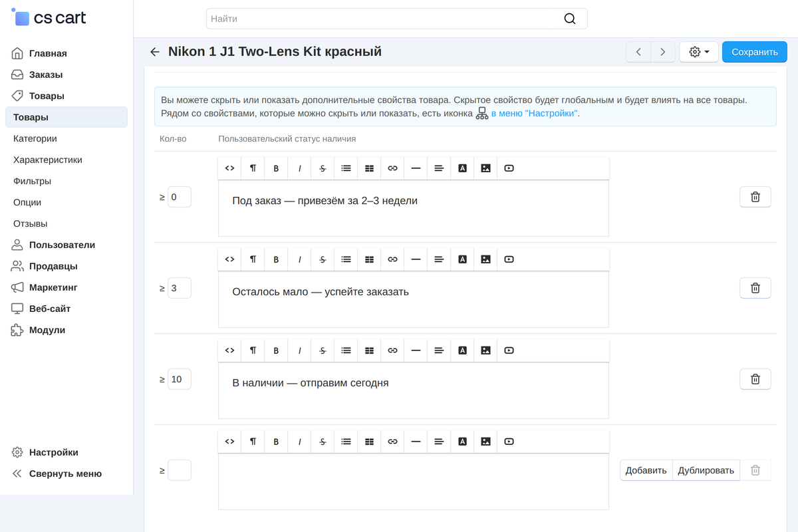Insert table in the second editor toolbar
The image size is (798, 532).
click(369, 259)
